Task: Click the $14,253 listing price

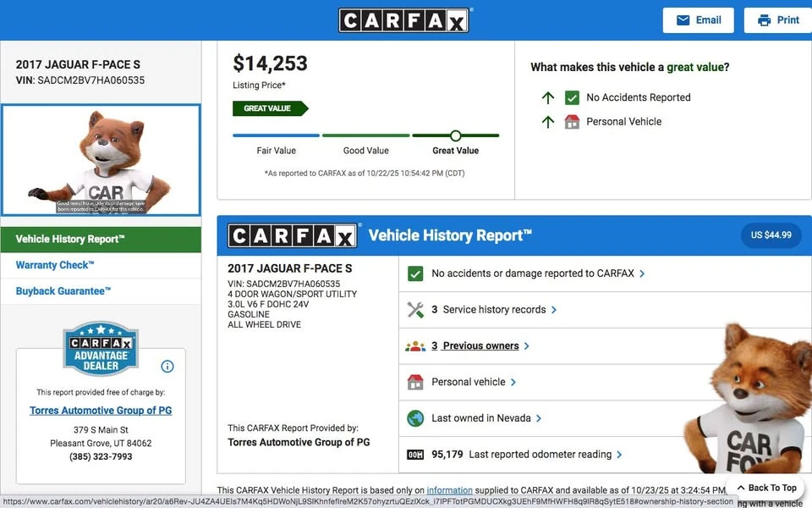Action: click(x=270, y=63)
